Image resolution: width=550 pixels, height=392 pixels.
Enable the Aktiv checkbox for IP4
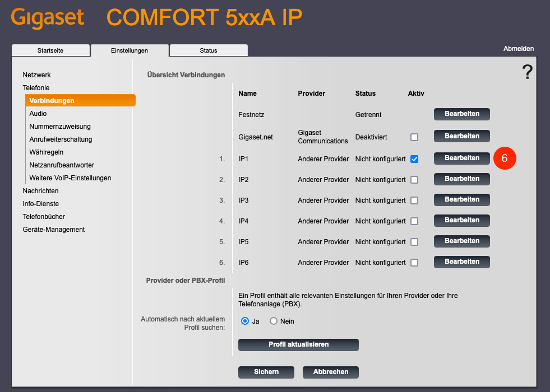(x=414, y=221)
